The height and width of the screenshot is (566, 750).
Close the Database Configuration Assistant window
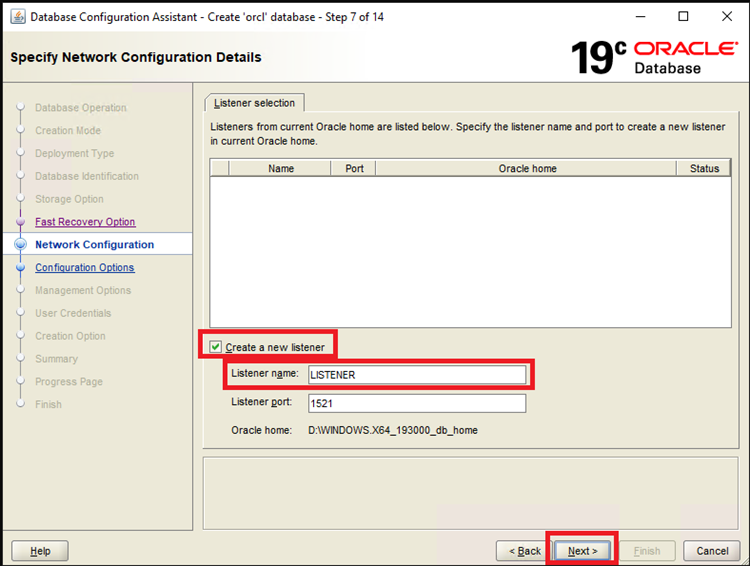(727, 16)
